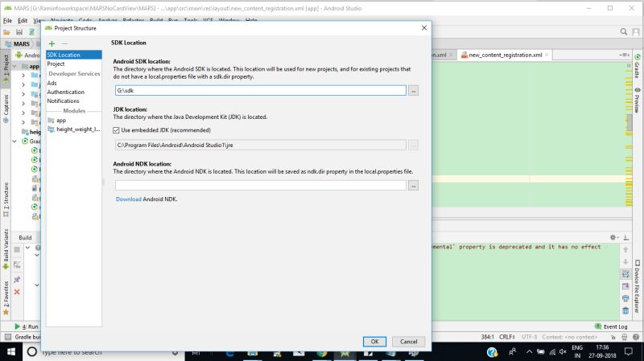Viewport: 644px width, 361px height.
Task: Collapse the Gradle Scripts node
Action: (14, 142)
